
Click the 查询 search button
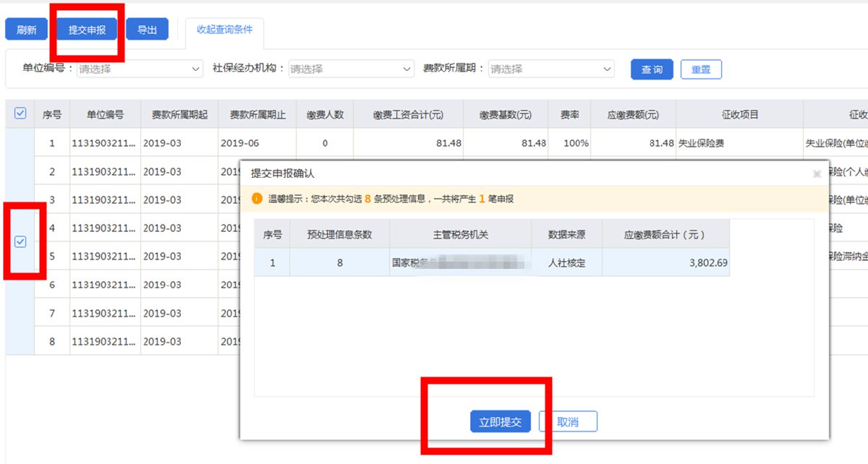[652, 69]
